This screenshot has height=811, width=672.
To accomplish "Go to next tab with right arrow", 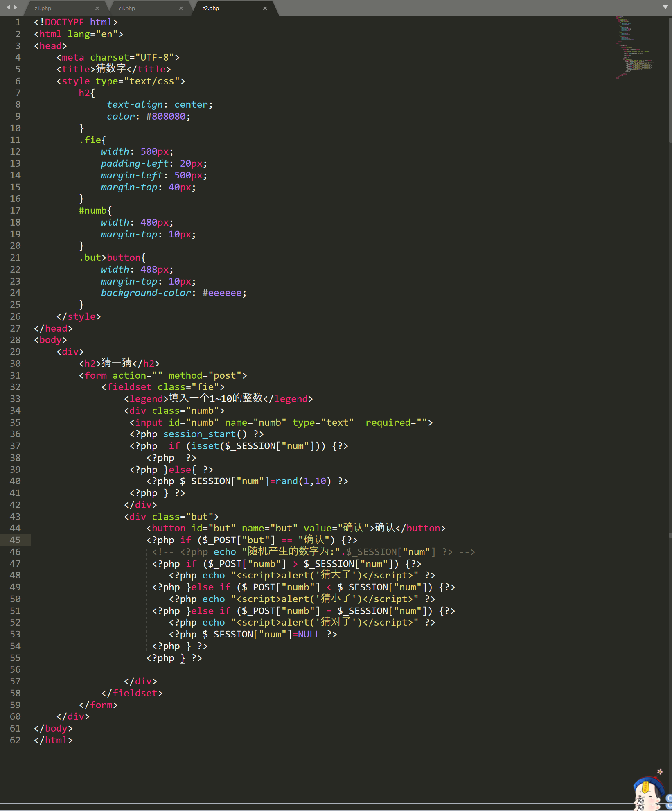I will [16, 7].
